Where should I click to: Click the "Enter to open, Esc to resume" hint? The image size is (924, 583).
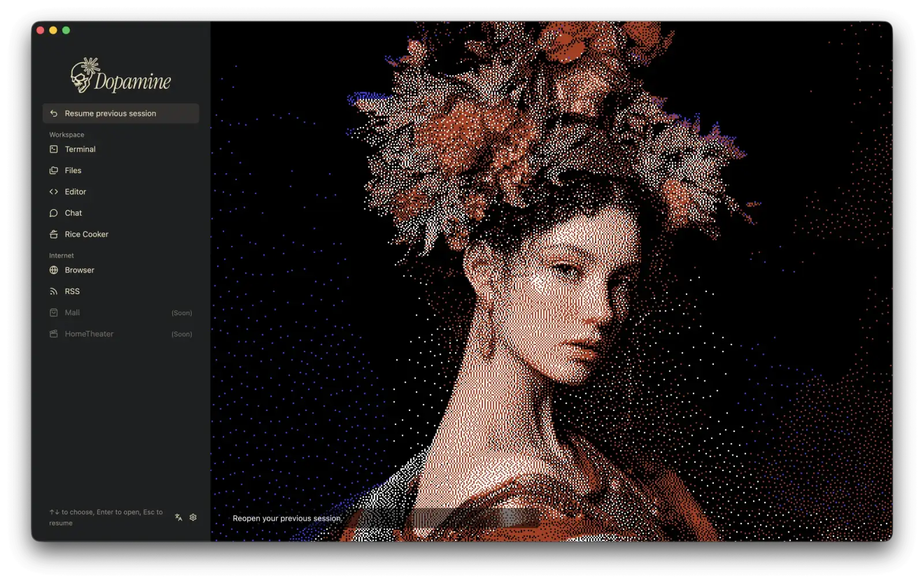(x=106, y=517)
